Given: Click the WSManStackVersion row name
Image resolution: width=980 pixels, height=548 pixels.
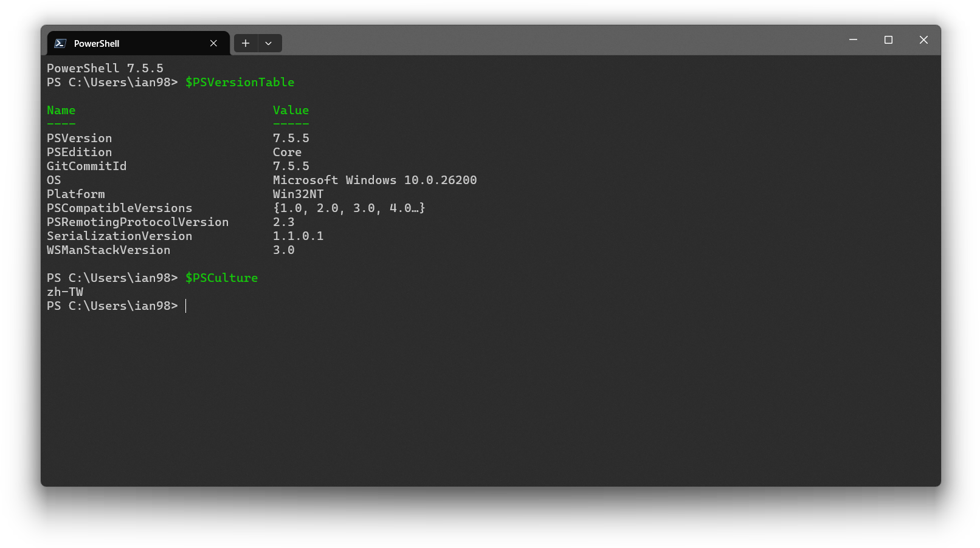Looking at the screenshot, I should point(109,250).
